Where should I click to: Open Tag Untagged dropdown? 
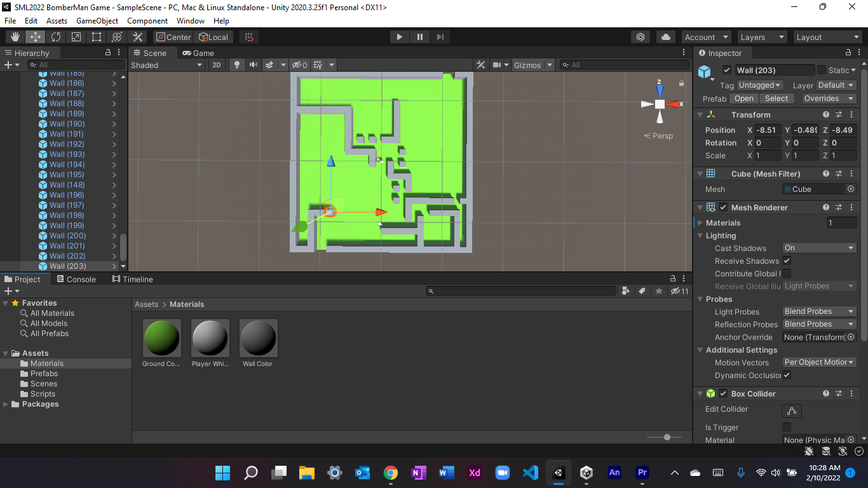760,85
